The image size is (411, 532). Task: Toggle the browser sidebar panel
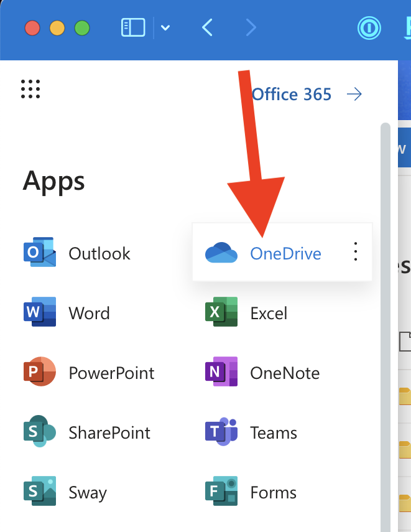(x=133, y=27)
